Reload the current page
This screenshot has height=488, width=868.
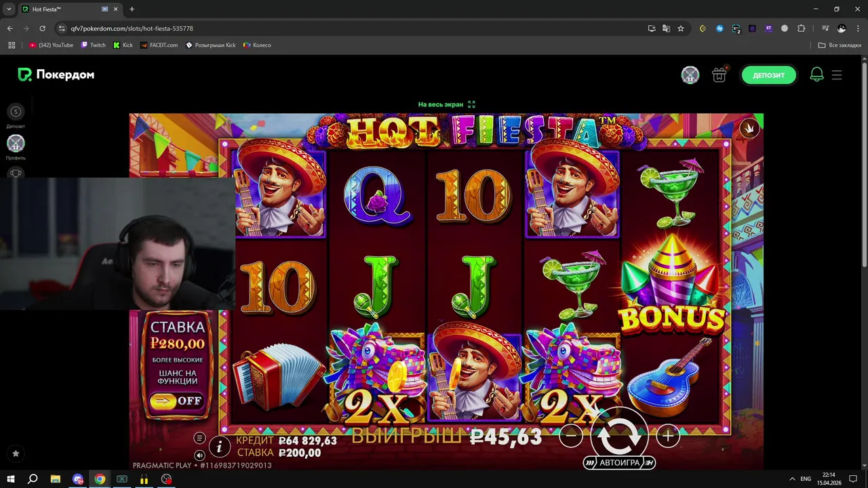pyautogui.click(x=42, y=28)
